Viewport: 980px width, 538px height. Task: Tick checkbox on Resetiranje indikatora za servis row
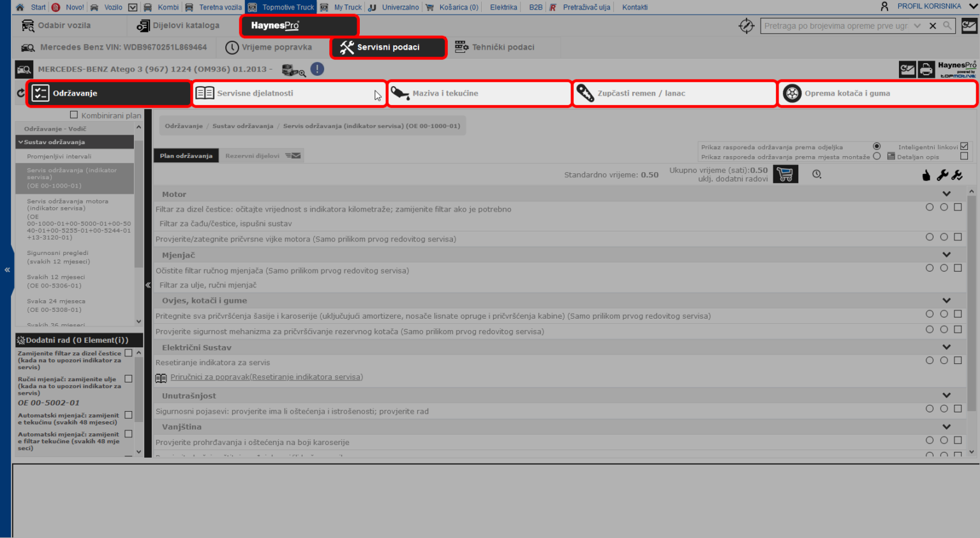(958, 360)
